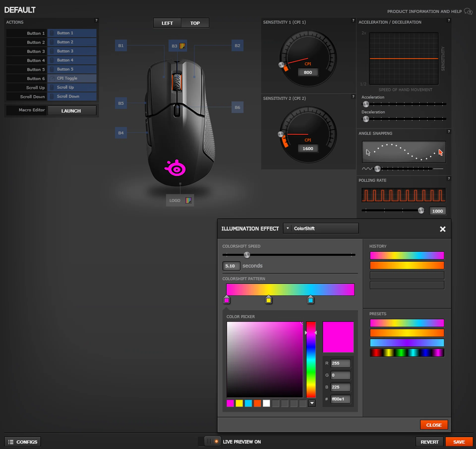Click help icon for Polling Rate
Screen dimensions: 476x449
click(x=448, y=178)
